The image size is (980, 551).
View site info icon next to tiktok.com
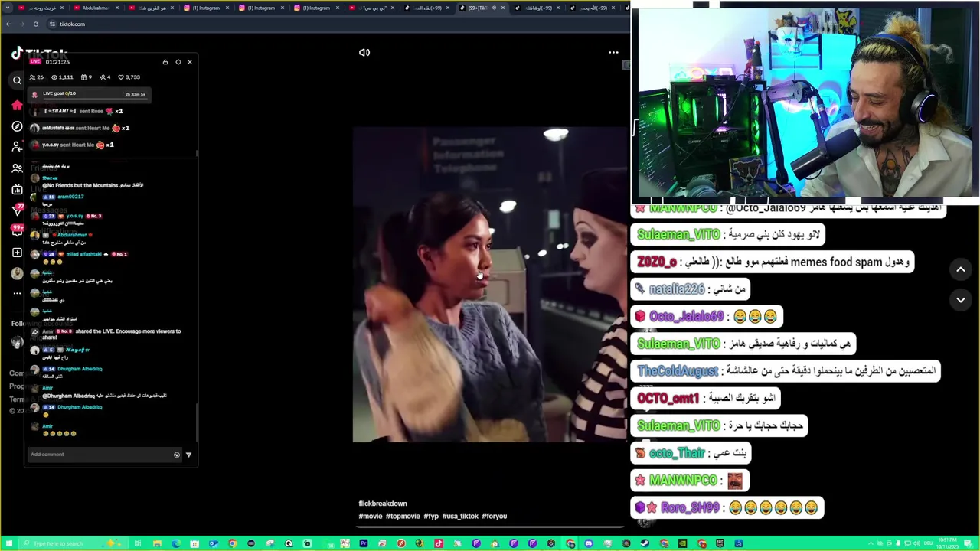coord(52,24)
